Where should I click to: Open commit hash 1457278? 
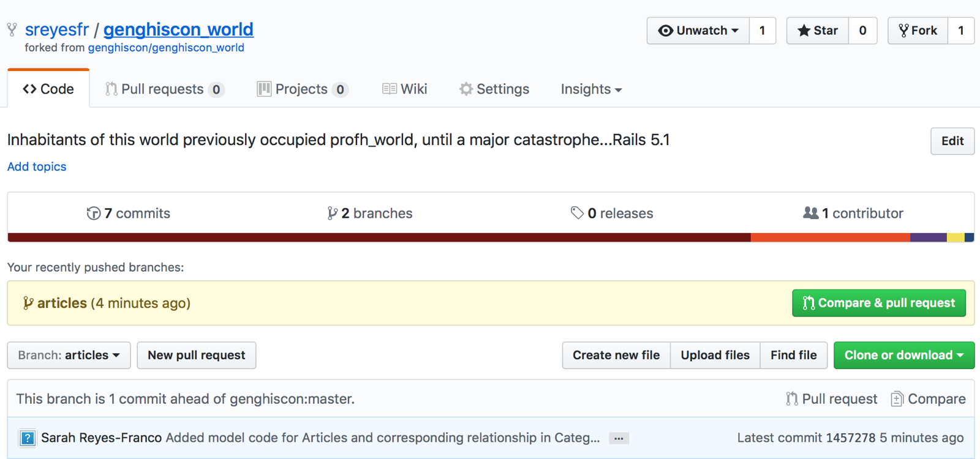pyautogui.click(x=851, y=438)
